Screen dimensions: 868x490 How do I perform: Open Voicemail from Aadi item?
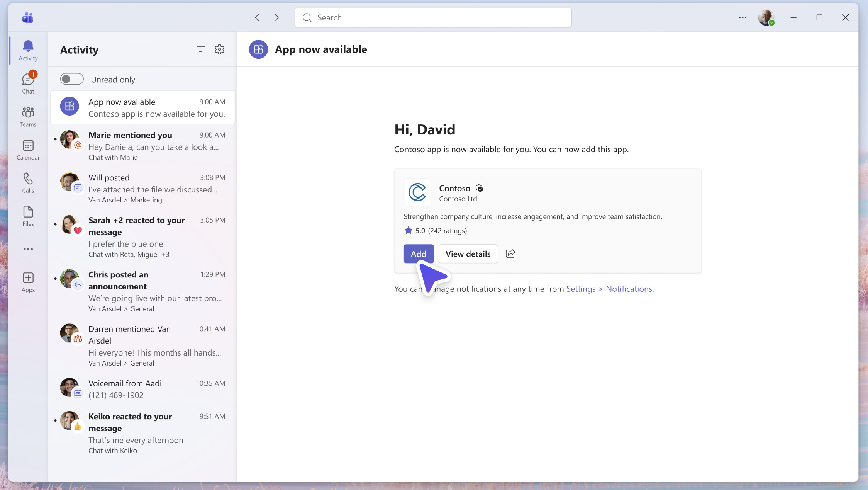(x=142, y=389)
